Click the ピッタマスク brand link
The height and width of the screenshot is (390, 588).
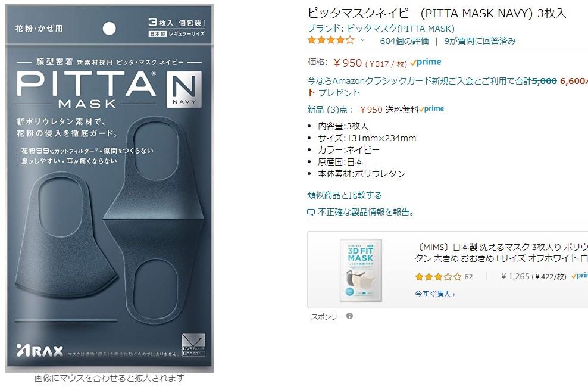pyautogui.click(x=381, y=29)
